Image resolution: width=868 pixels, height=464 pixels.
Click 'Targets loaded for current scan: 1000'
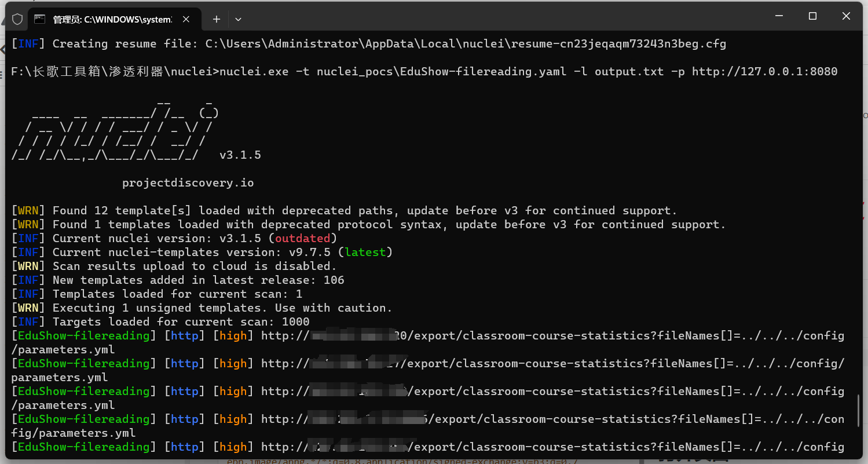coord(160,321)
